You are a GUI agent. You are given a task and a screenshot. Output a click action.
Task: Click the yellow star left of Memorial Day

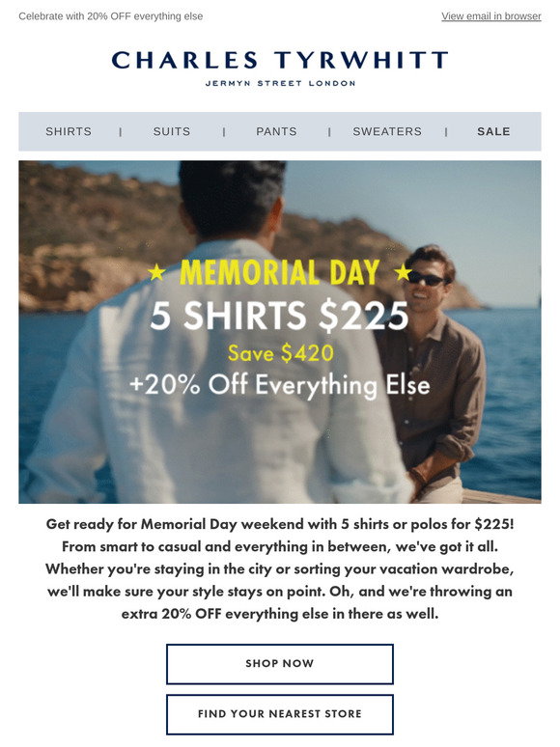coord(156,273)
